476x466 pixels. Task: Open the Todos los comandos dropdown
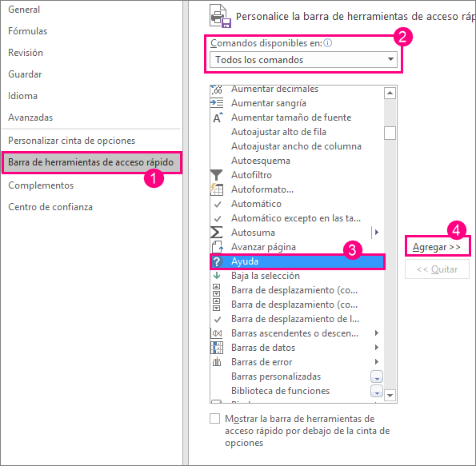(303, 60)
